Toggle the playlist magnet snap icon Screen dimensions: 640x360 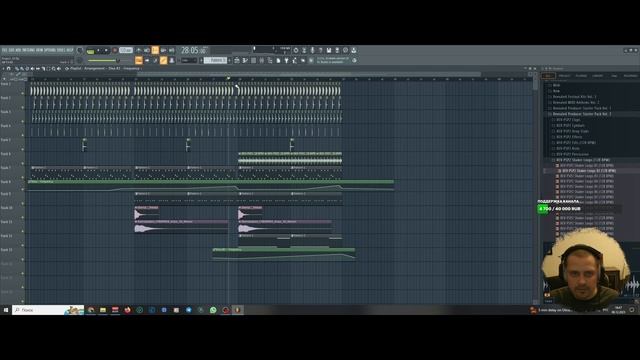(x=9, y=69)
